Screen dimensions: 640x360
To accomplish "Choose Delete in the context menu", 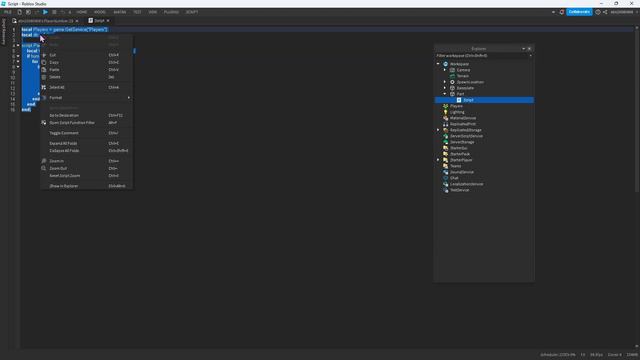I will pyautogui.click(x=87, y=77).
